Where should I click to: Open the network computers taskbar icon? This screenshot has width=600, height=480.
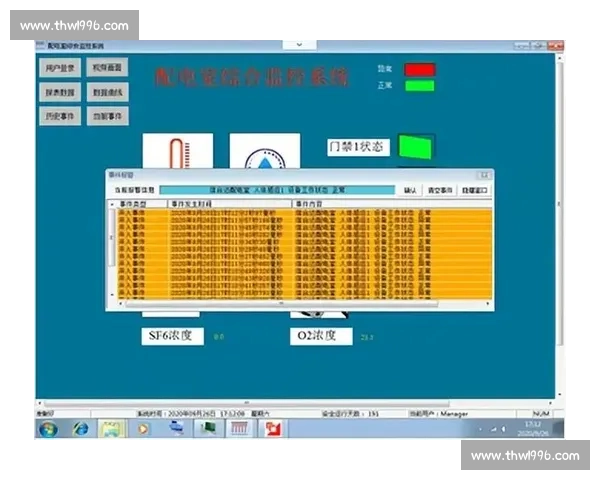click(x=176, y=428)
